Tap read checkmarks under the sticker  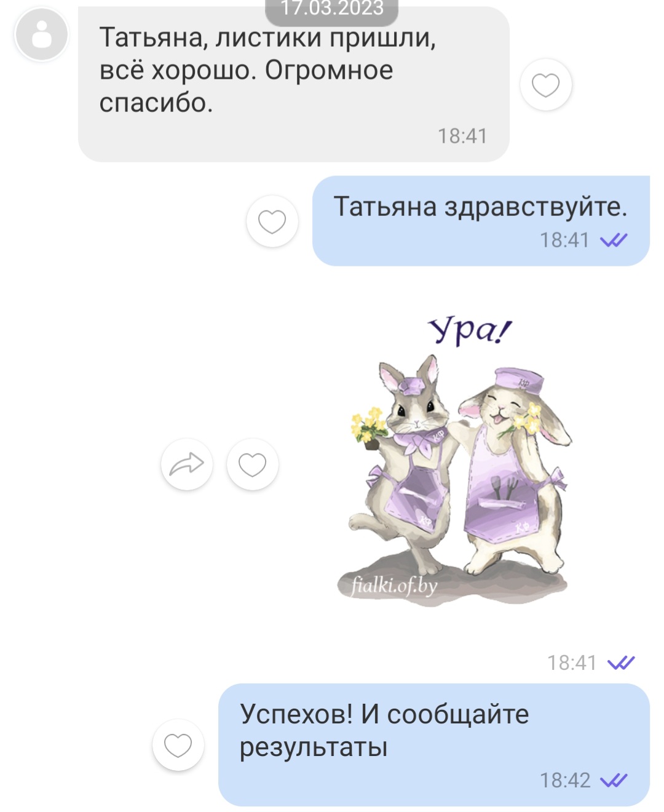pos(621,663)
